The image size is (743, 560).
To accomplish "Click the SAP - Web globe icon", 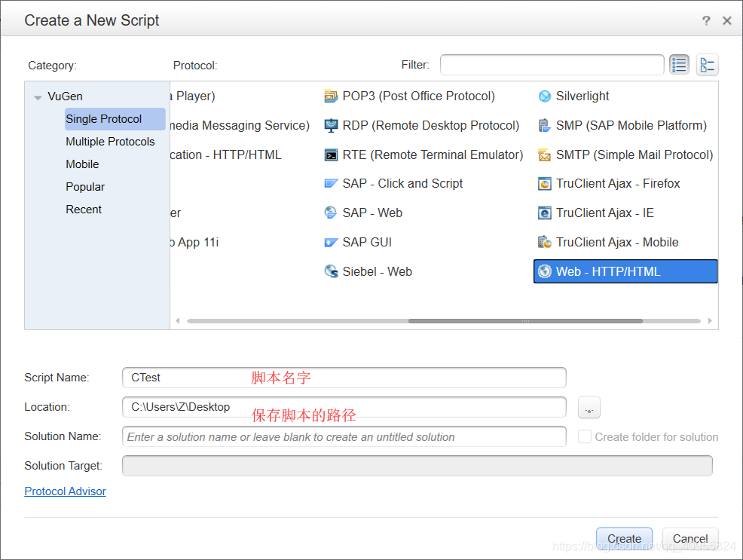I will [331, 213].
